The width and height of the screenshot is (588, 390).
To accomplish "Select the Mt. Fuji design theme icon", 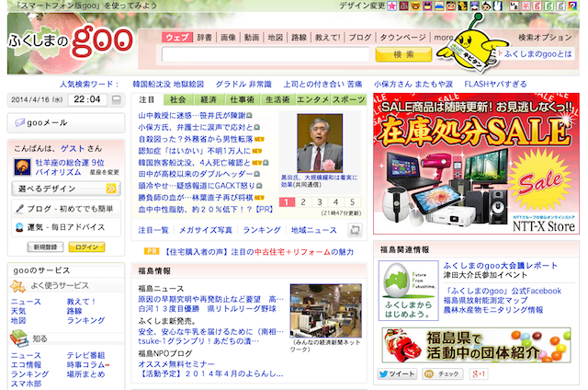I will (x=439, y=6).
